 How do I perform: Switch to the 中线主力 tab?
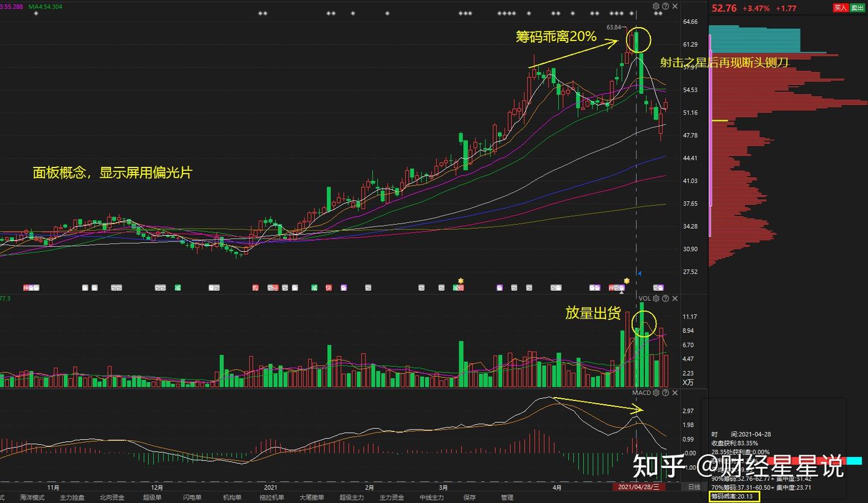point(431,498)
